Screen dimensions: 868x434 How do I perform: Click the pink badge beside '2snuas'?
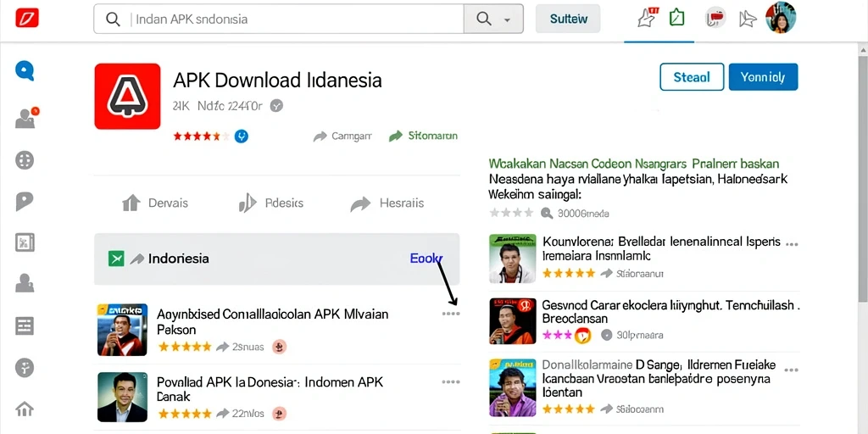[280, 347]
